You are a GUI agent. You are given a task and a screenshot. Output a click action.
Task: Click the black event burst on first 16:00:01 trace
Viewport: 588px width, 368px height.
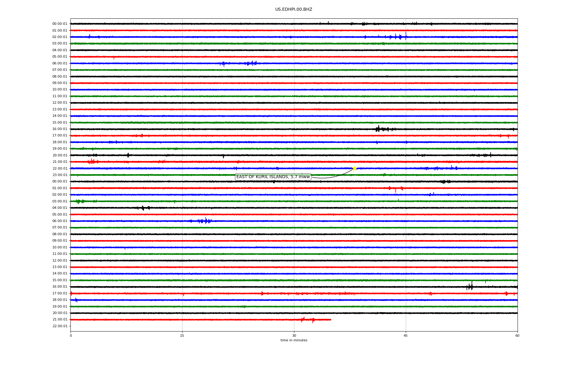[379, 129]
